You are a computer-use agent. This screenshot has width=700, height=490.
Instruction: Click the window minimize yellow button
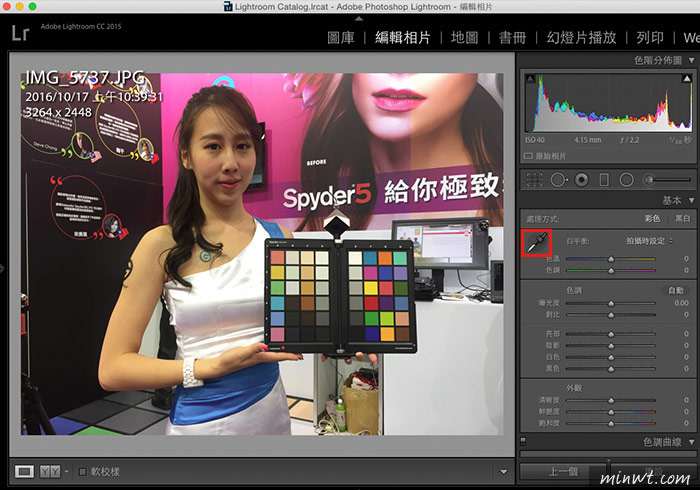click(20, 7)
